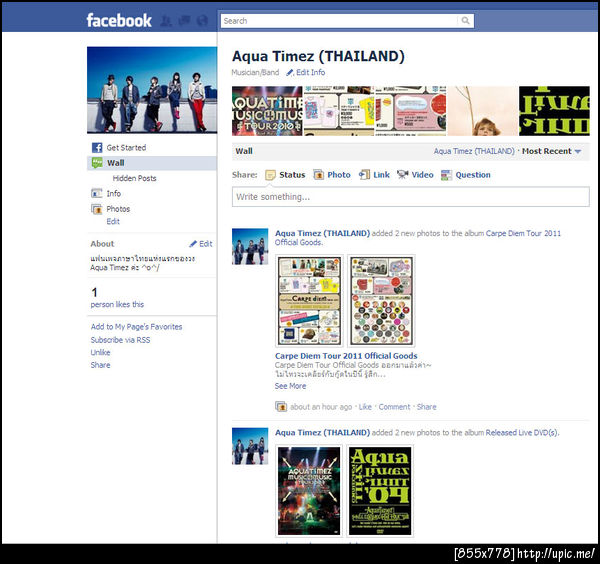Click the Edit Info pencil icon

290,72
